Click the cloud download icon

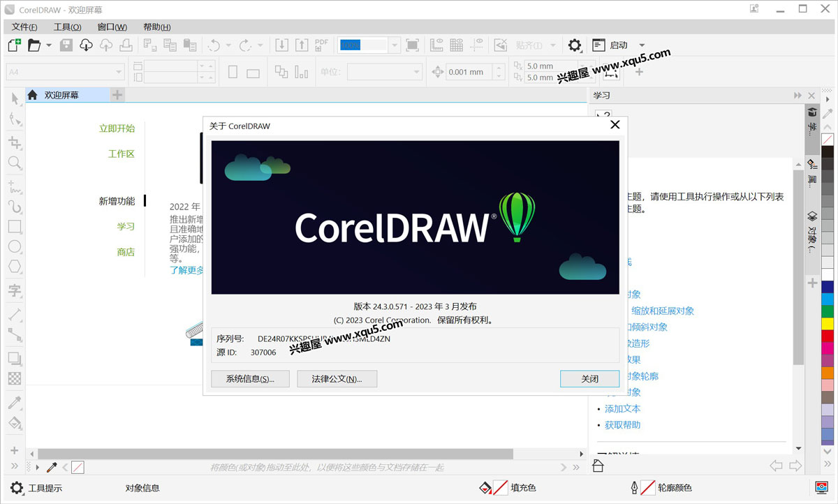[x=86, y=45]
